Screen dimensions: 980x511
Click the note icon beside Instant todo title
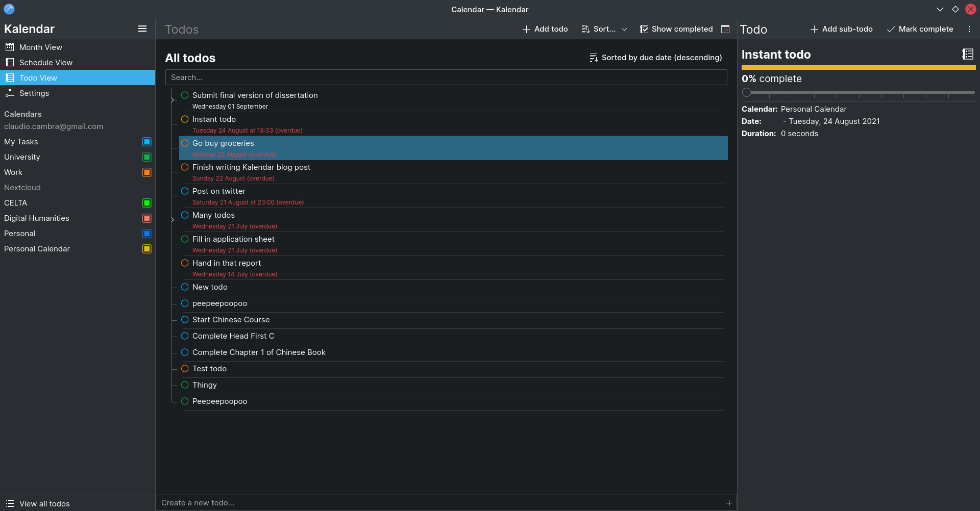tap(968, 54)
